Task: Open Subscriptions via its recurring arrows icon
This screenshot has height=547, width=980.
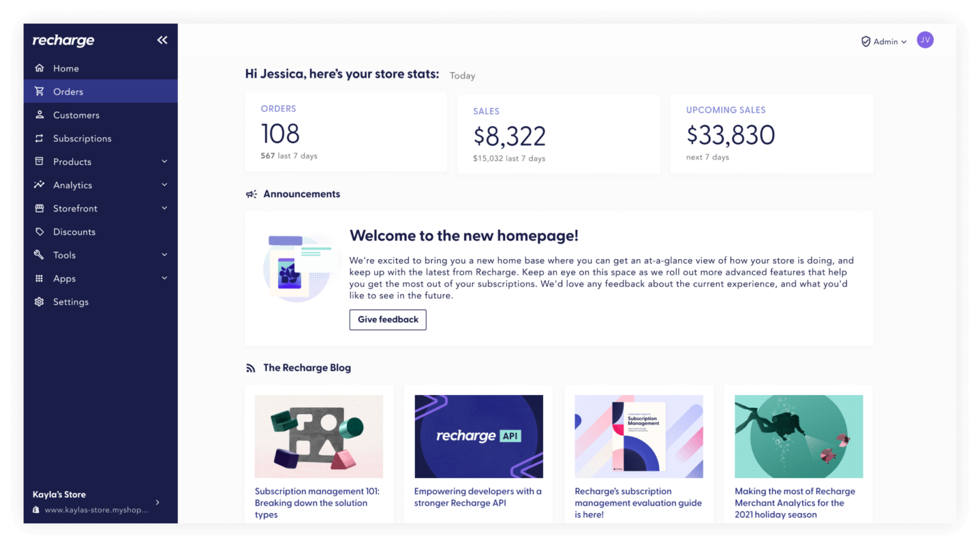Action: [40, 138]
